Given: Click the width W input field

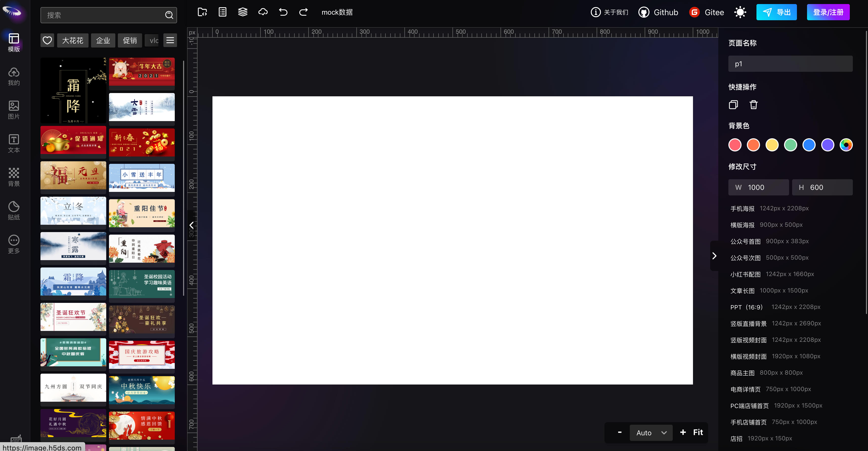Looking at the screenshot, I should (x=758, y=187).
